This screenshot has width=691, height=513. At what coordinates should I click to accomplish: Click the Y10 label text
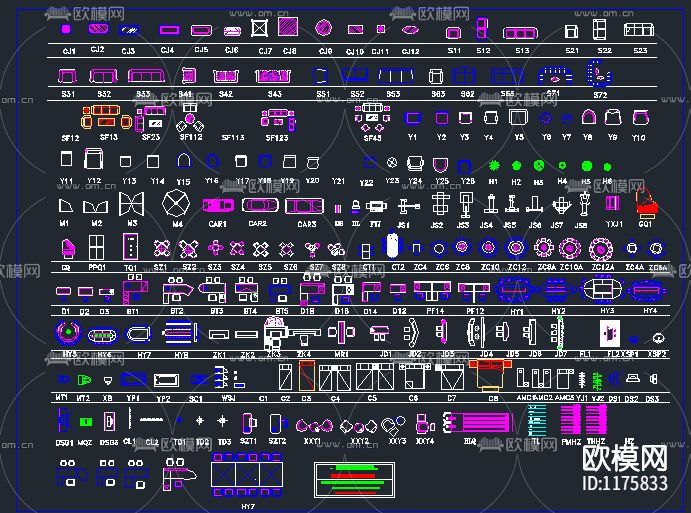pos(639,138)
